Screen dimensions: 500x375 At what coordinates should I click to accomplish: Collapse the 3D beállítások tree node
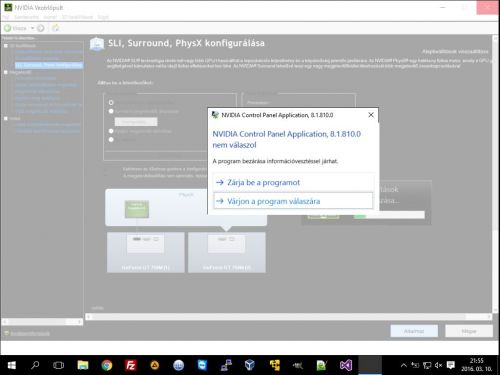[x=6, y=46]
